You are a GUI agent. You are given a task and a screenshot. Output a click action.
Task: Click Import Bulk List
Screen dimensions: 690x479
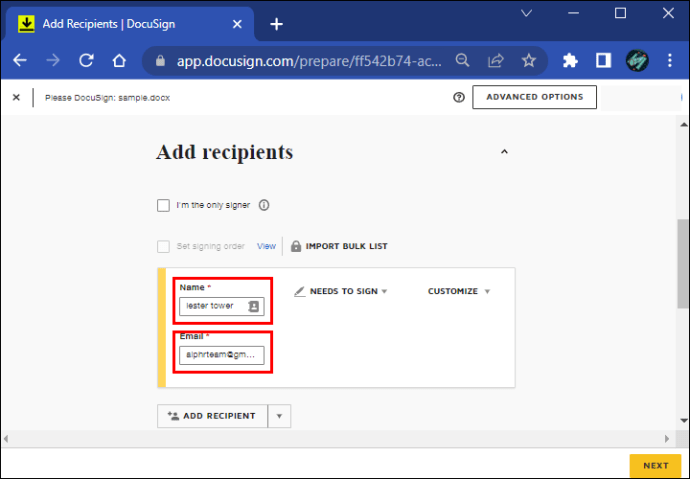(346, 246)
